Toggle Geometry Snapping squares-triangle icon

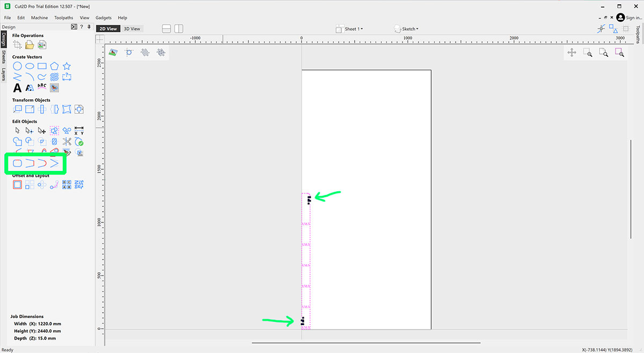pyautogui.click(x=613, y=28)
